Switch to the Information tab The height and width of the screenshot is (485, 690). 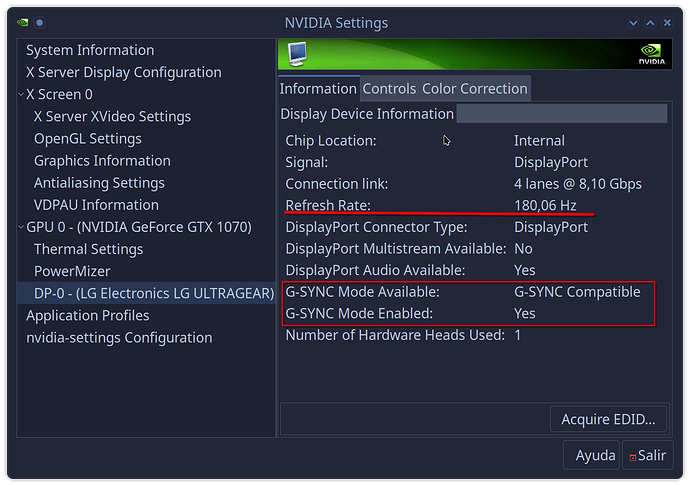(x=318, y=89)
